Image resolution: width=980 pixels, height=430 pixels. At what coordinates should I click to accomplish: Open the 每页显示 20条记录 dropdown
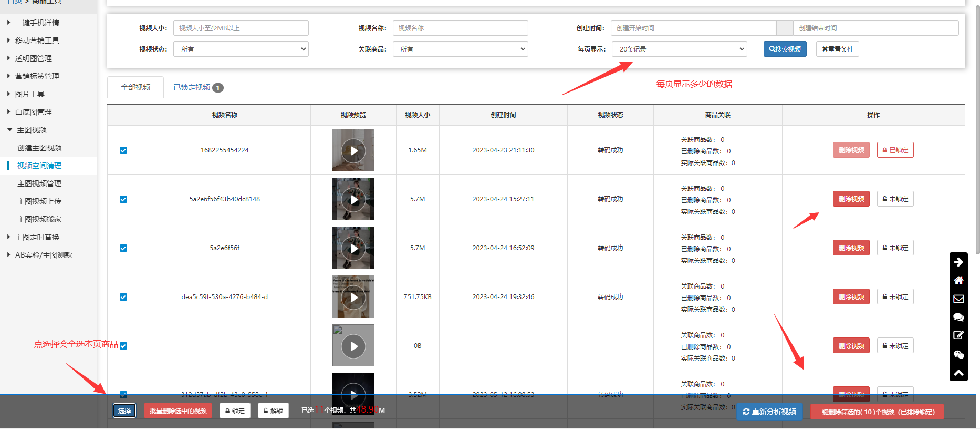point(679,49)
